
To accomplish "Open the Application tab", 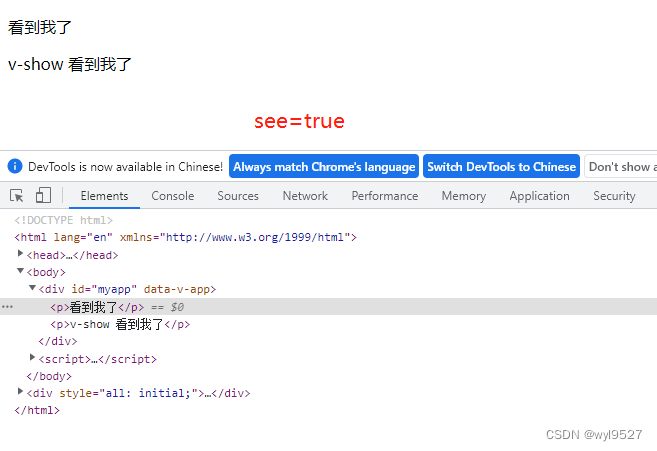I will coord(539,196).
